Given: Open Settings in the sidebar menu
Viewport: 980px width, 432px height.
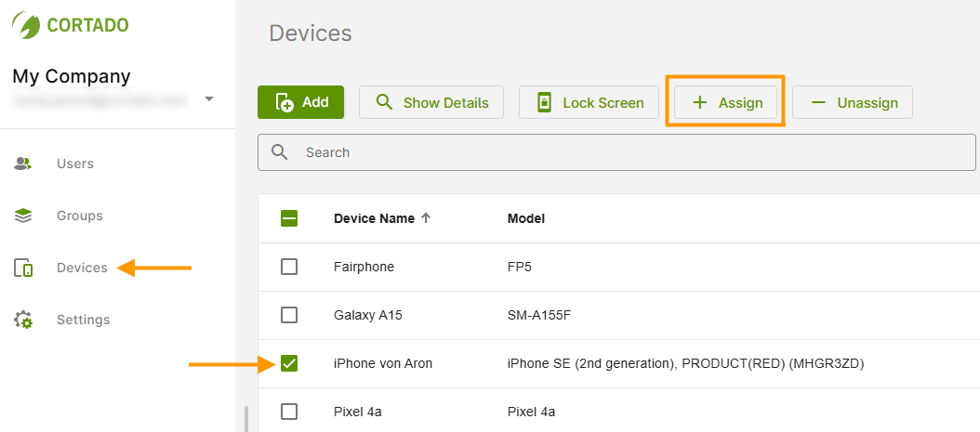Looking at the screenshot, I should pos(83,320).
